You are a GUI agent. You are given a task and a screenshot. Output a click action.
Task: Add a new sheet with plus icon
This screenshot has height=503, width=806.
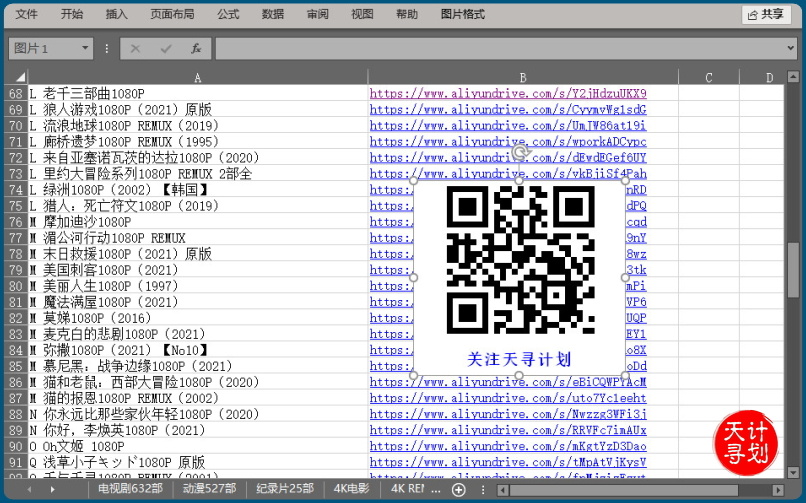click(x=458, y=490)
